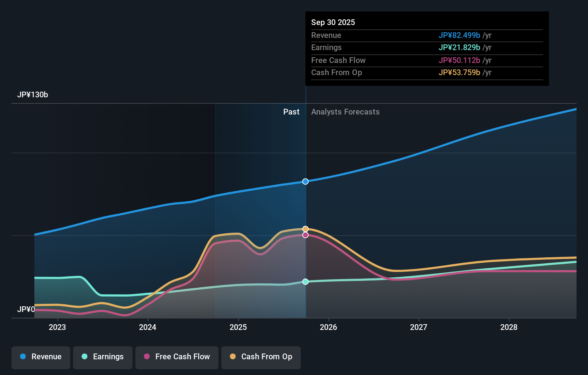Click the blue Revenue legend dot icon
This screenshot has width=588, height=375.
click(x=23, y=357)
